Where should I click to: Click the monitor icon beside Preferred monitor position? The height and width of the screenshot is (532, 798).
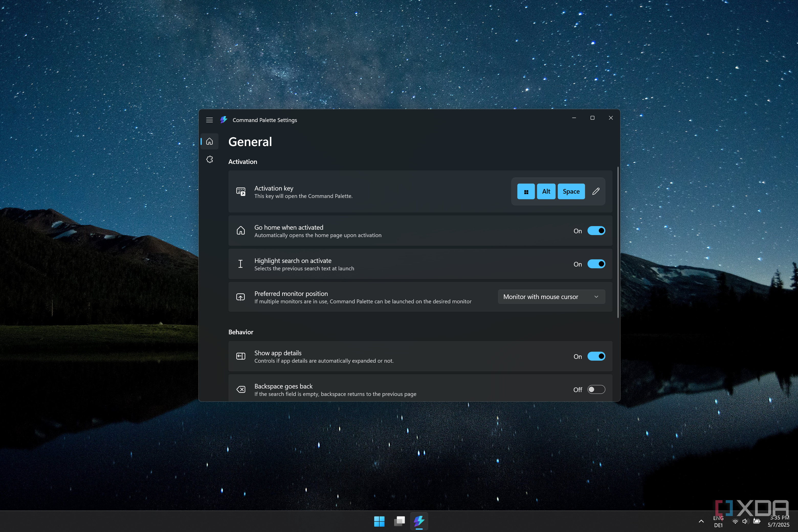click(241, 297)
